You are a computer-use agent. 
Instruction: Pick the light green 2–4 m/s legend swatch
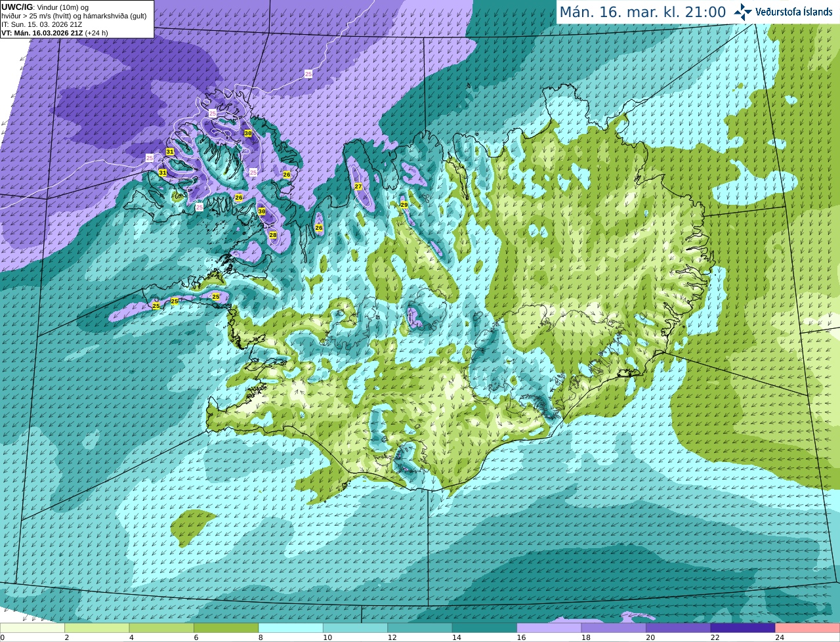(97, 628)
